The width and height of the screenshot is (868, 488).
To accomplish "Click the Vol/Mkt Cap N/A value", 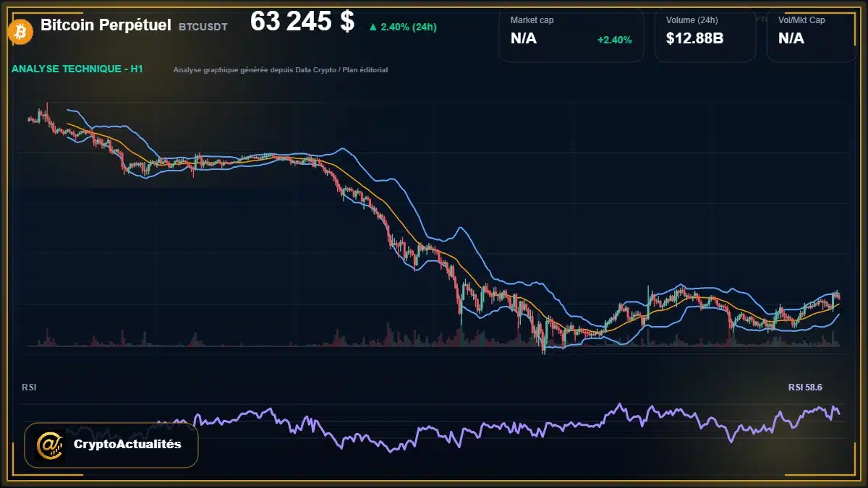I will pyautogui.click(x=791, y=39).
